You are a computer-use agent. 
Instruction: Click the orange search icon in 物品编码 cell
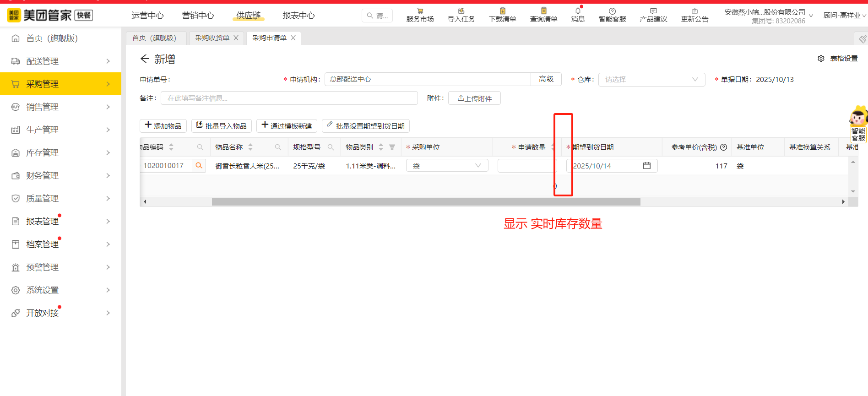point(199,166)
